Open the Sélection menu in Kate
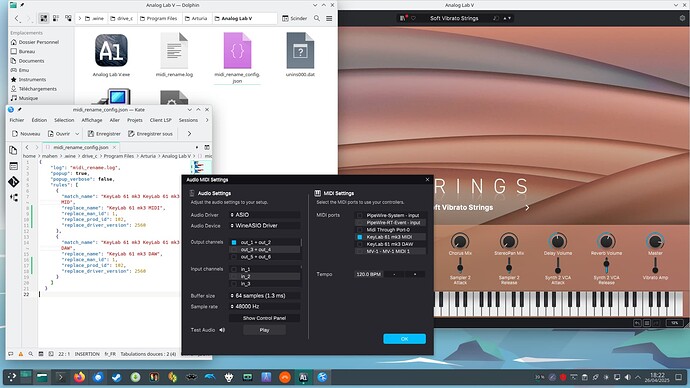690x388 pixels. [x=64, y=120]
